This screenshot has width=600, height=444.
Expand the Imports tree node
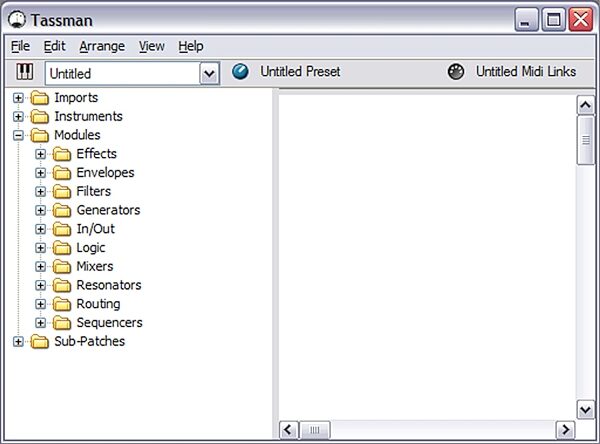pos(18,98)
